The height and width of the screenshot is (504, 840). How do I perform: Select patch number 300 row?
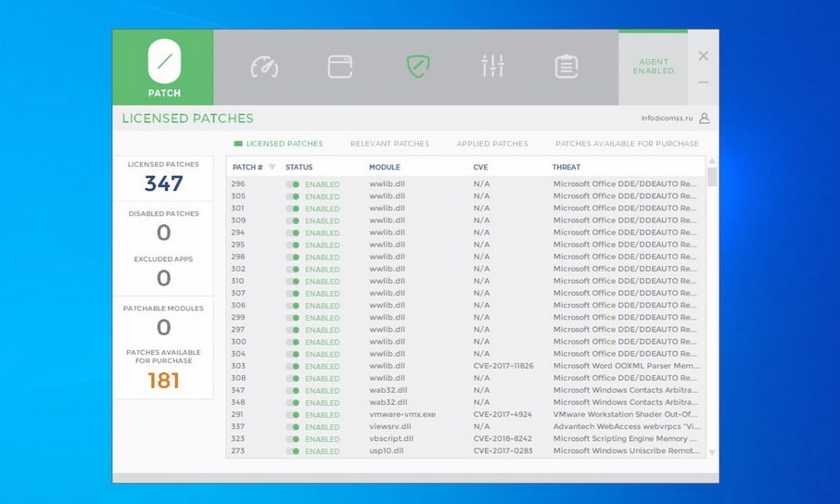click(x=465, y=342)
